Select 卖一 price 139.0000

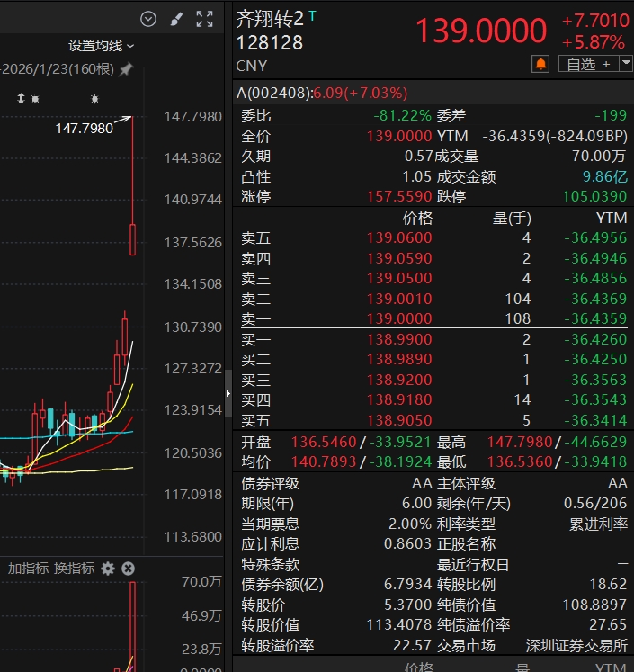399,318
